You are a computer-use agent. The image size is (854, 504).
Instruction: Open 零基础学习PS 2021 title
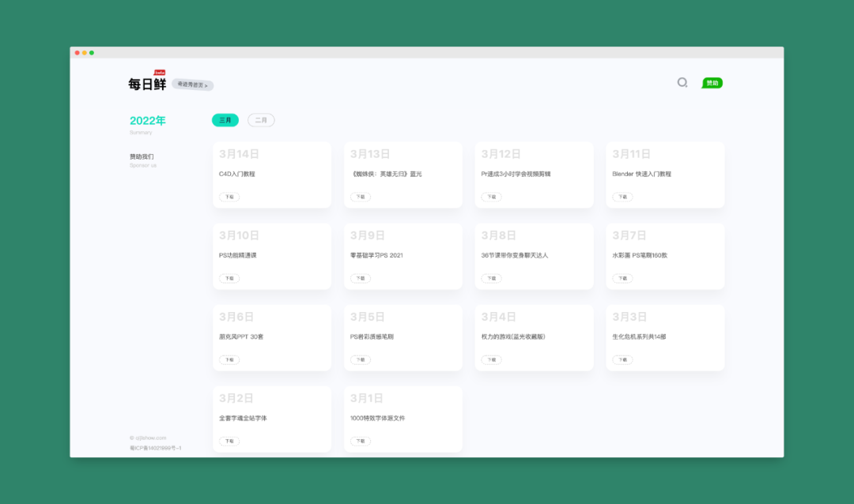[x=376, y=255]
